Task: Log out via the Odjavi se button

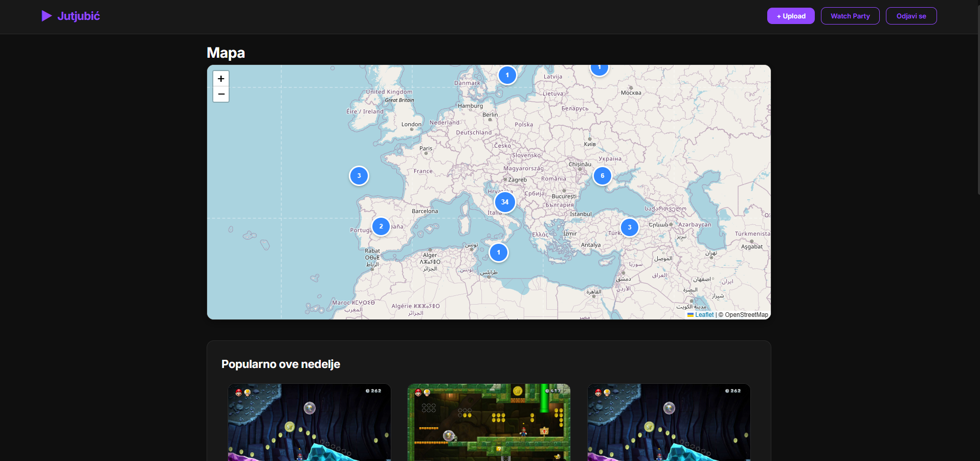Action: (910, 16)
